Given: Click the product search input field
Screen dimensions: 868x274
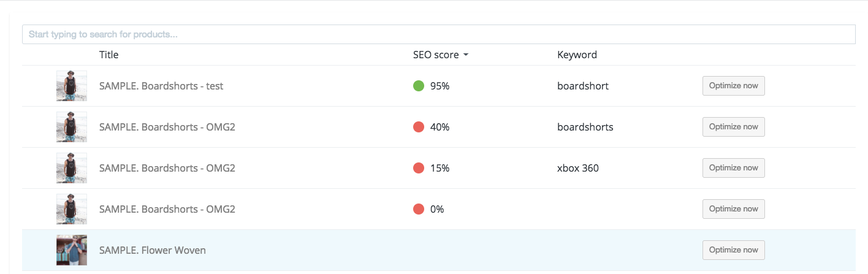Looking at the screenshot, I should 438,34.
